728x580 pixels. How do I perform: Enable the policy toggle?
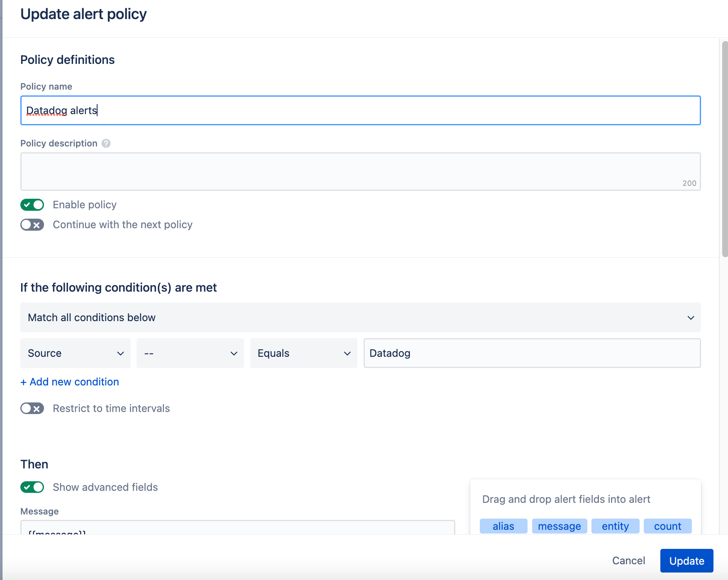click(32, 205)
